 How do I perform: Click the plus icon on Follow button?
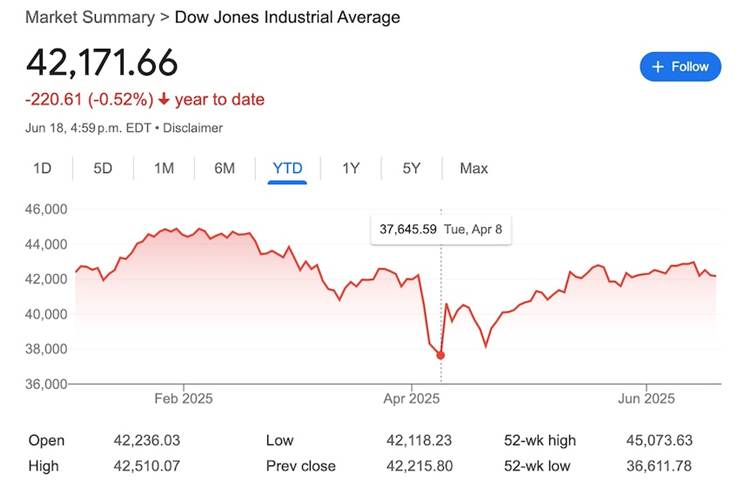(657, 67)
